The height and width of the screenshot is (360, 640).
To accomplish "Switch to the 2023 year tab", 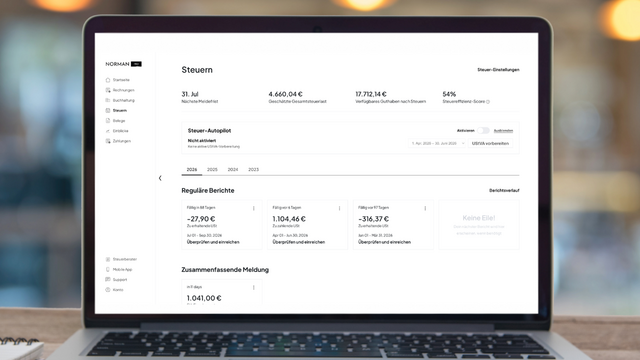I will click(x=253, y=169).
